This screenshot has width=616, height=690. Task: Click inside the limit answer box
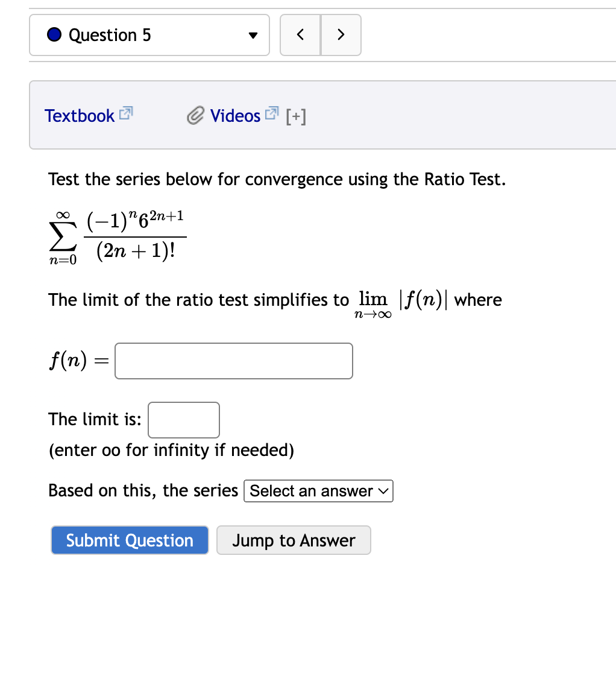coord(183,420)
